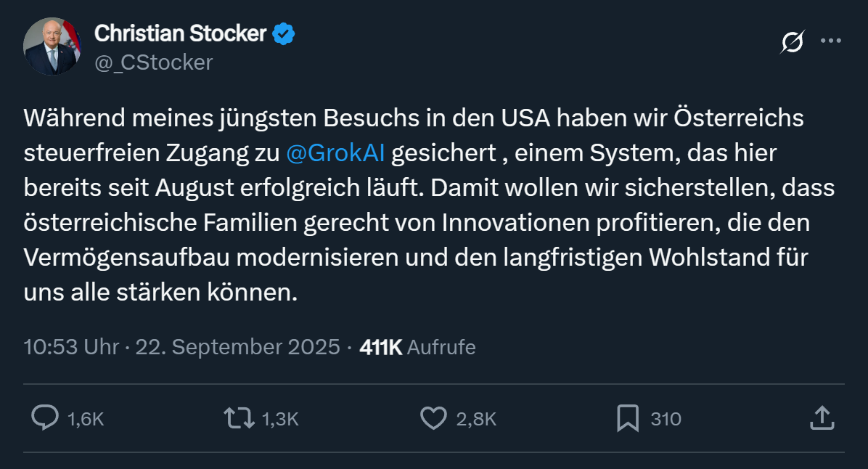Click the Grok slashed-circle icon

(x=792, y=42)
